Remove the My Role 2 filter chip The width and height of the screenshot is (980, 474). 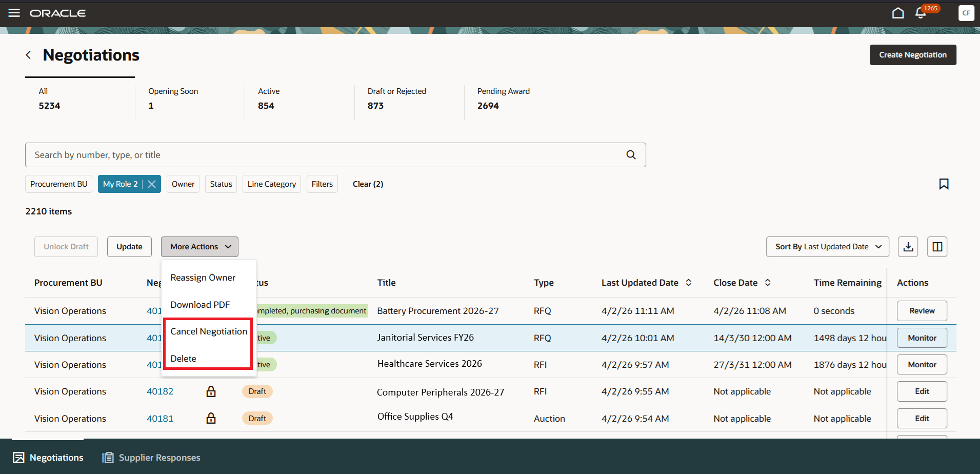pos(152,184)
